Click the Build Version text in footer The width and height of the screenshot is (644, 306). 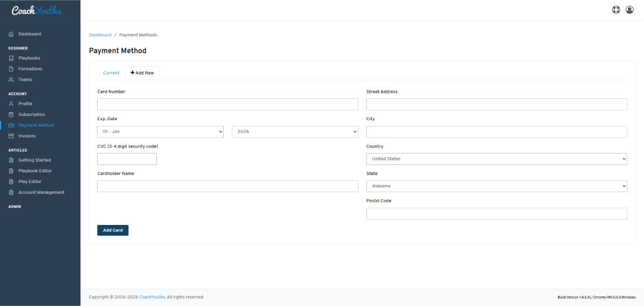point(597,297)
